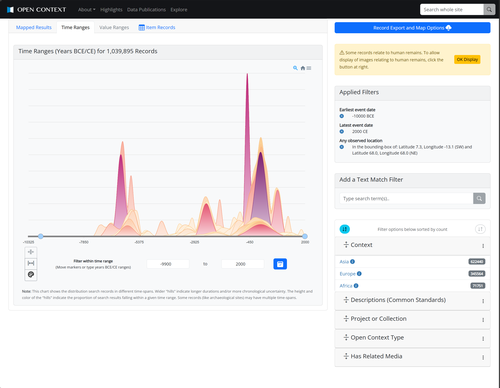Open the Explore menu item

[x=179, y=10]
